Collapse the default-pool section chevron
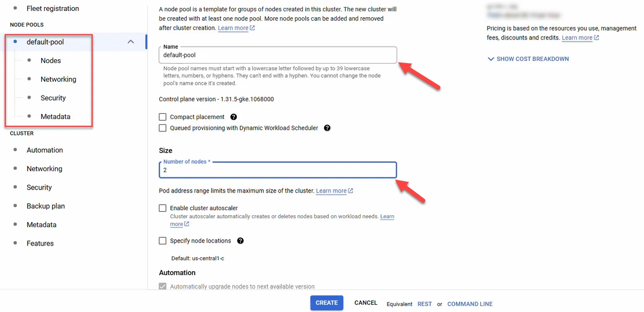644x312 pixels. [x=131, y=42]
